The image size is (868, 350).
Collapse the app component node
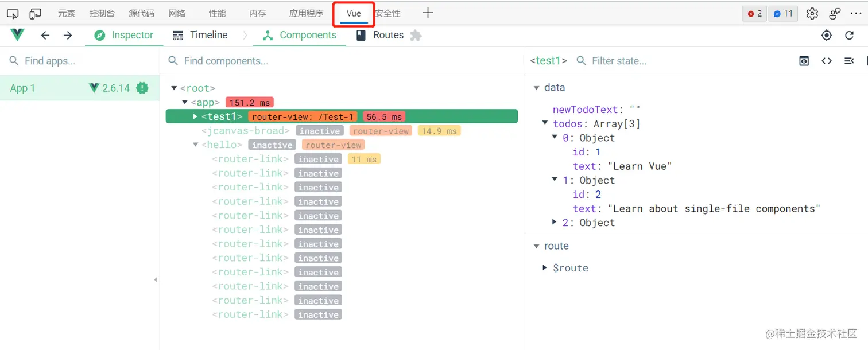pos(185,103)
